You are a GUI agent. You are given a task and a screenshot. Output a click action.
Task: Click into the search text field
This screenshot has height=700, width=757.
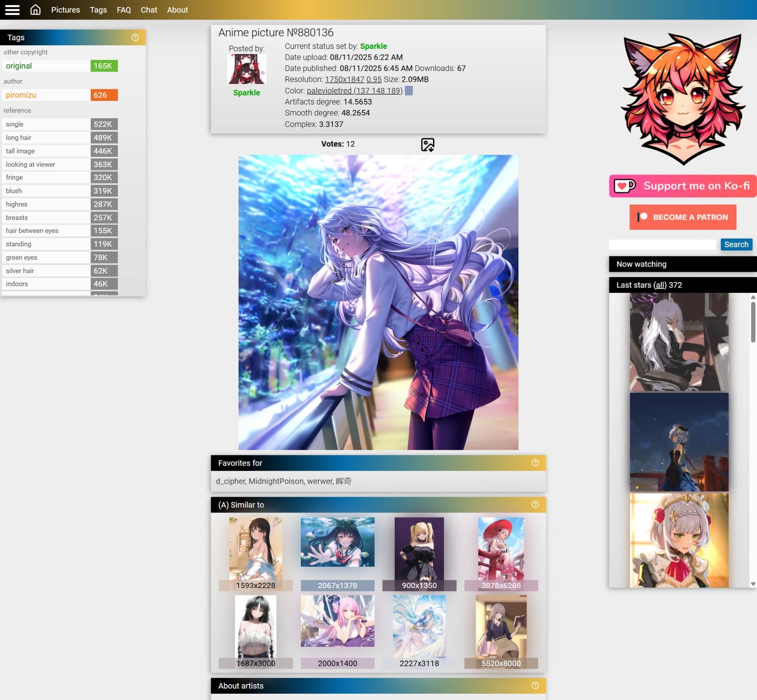point(662,244)
